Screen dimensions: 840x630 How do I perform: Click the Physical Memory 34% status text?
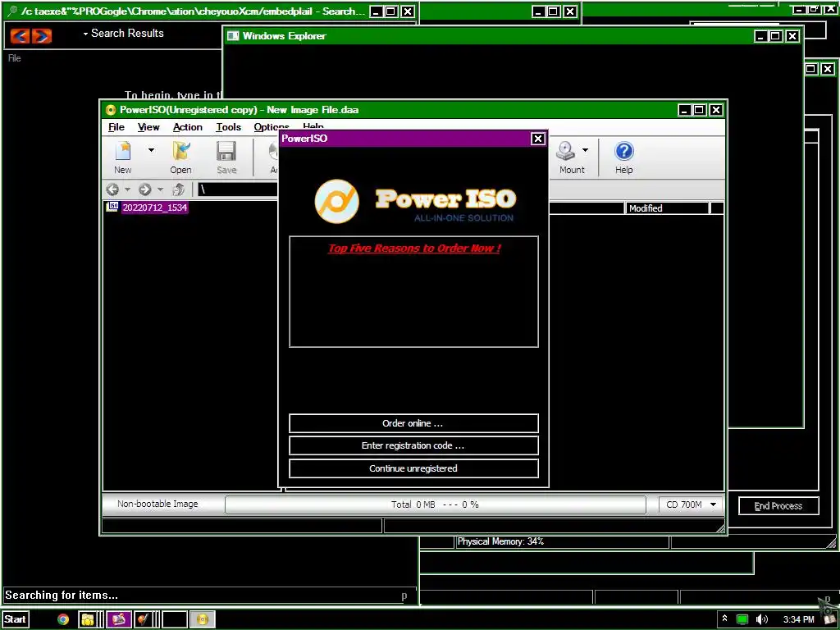500,541
